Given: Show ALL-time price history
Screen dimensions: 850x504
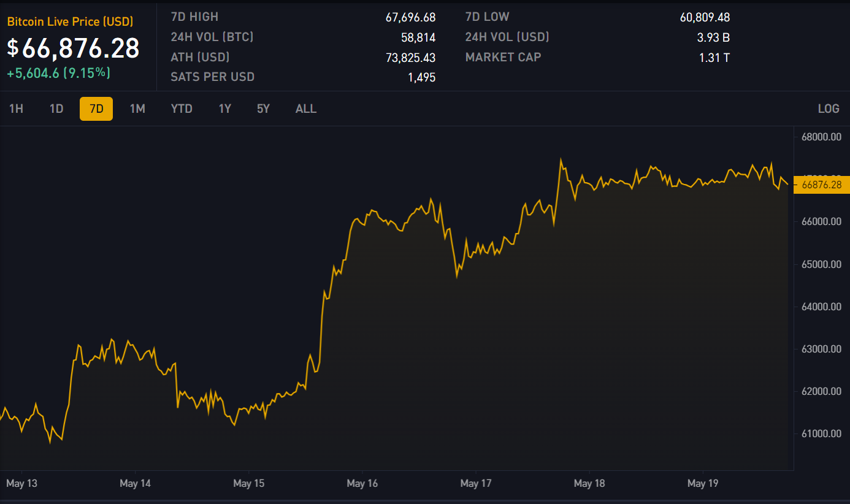Looking at the screenshot, I should tap(306, 109).
